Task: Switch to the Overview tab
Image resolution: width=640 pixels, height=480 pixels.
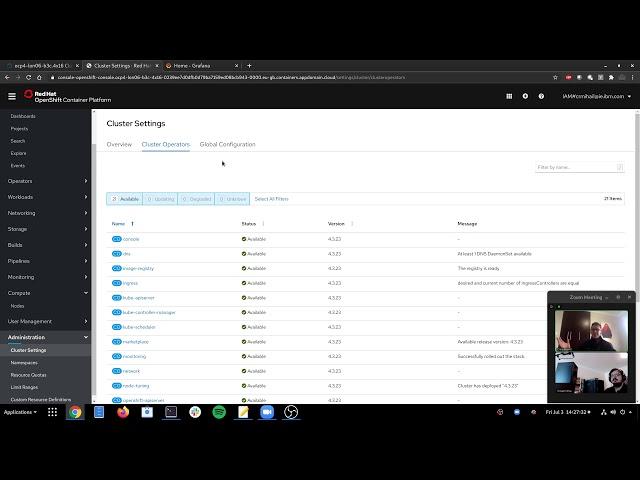Action: (x=119, y=144)
